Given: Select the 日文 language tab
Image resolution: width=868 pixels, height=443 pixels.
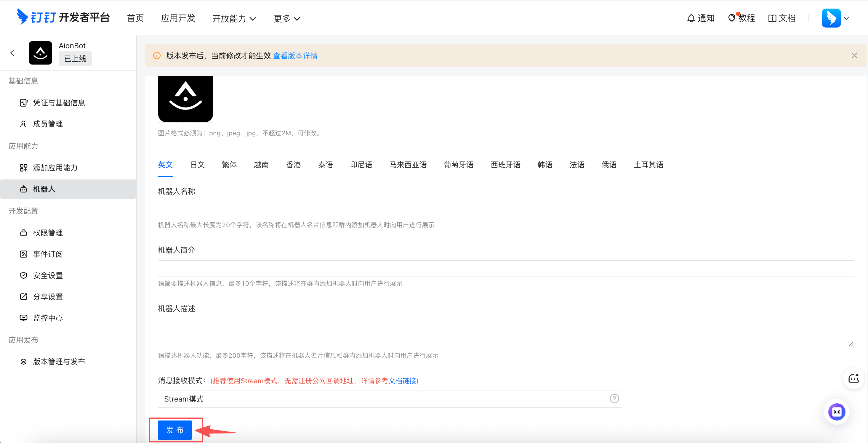Looking at the screenshot, I should (x=198, y=165).
